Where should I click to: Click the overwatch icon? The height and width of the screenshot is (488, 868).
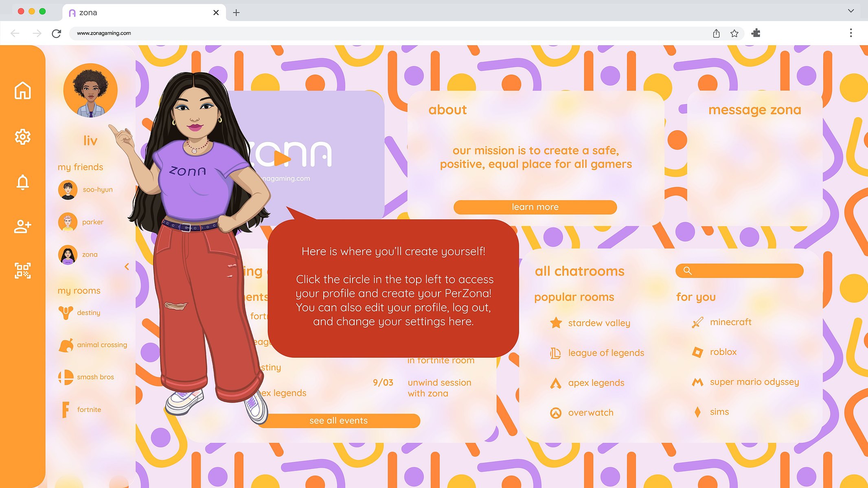click(556, 413)
